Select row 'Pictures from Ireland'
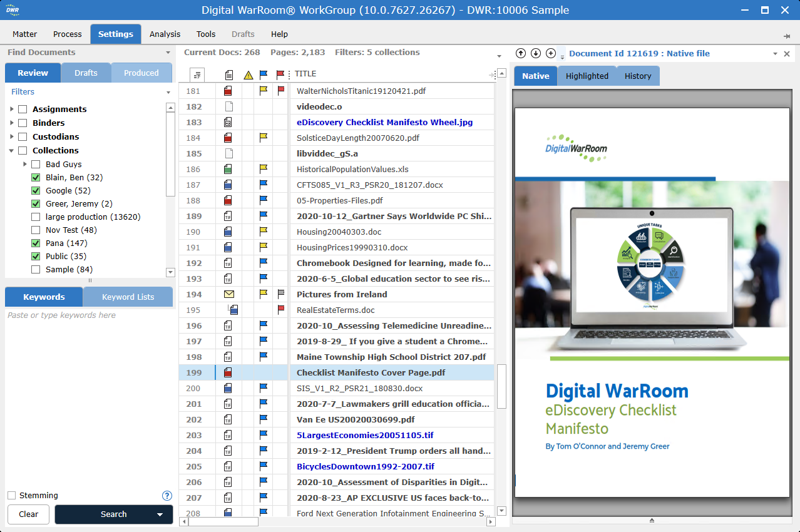 [337, 294]
